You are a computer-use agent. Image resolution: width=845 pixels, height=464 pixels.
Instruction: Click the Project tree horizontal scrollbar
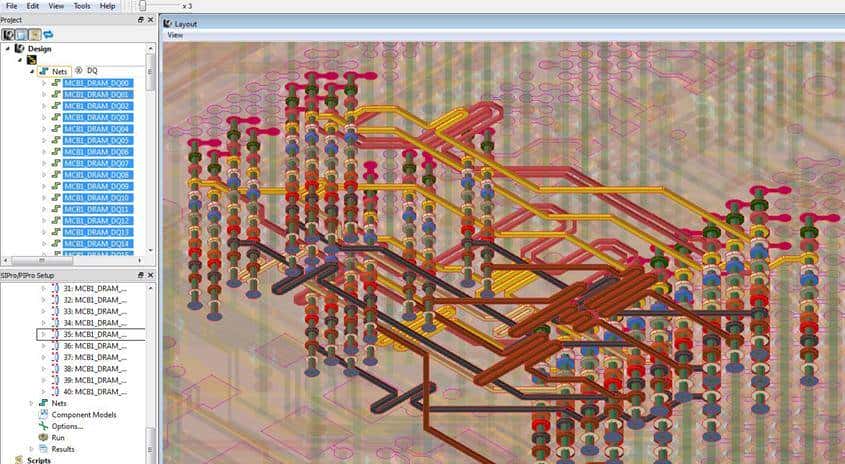click(41, 261)
